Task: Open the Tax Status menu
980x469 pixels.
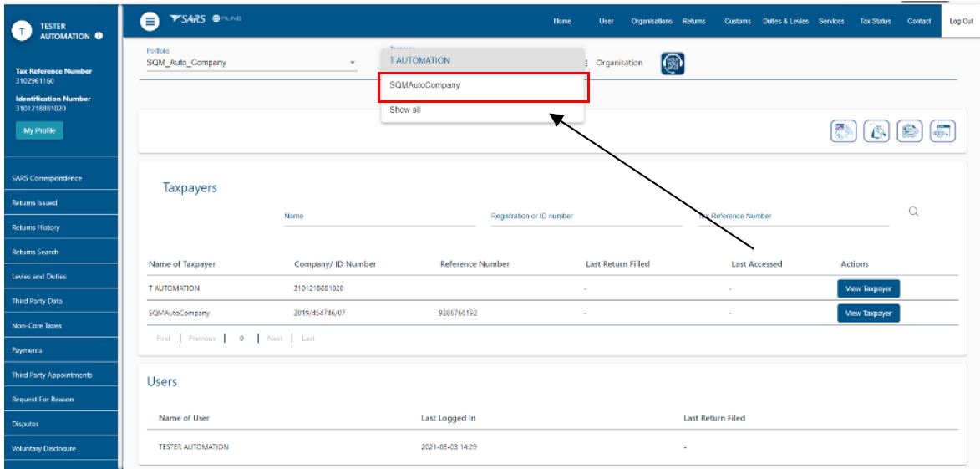Action: tap(875, 21)
